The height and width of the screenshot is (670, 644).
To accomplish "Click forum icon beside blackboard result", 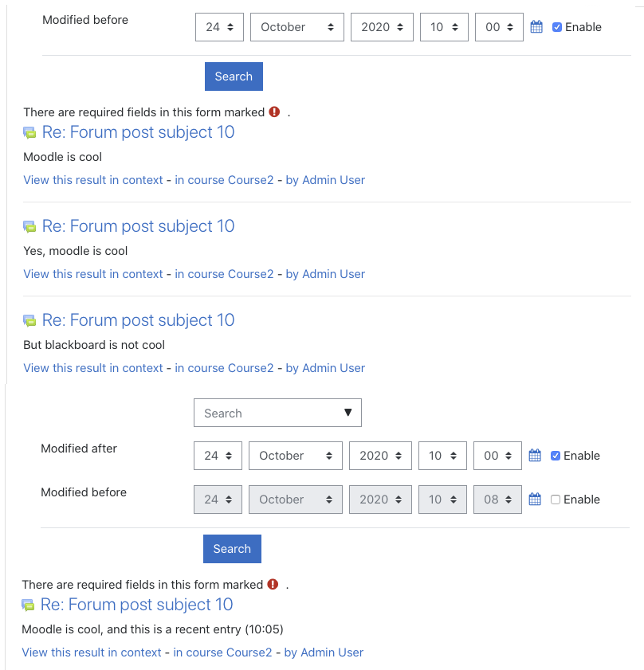I will [x=29, y=321].
